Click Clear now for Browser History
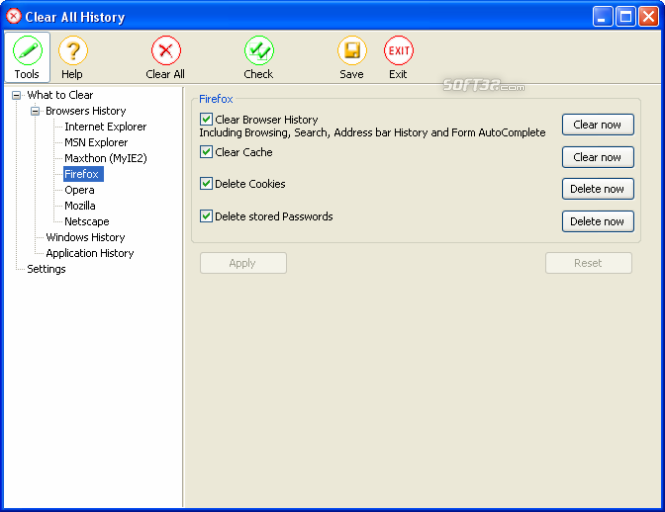Image resolution: width=665 pixels, height=512 pixels. tap(598, 125)
